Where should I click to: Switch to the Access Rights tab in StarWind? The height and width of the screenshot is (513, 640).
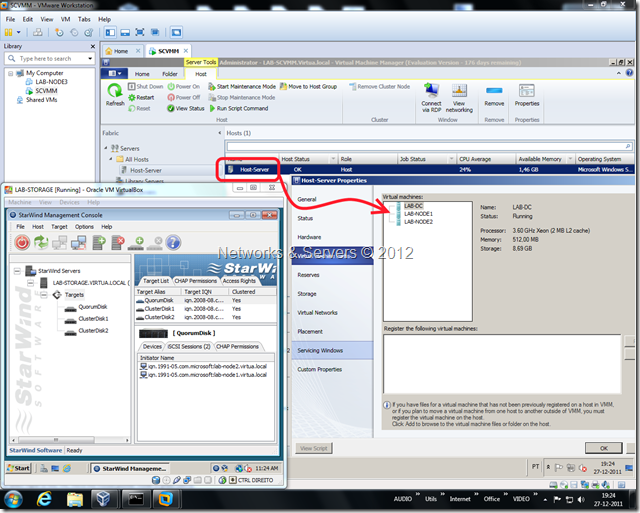tap(239, 281)
